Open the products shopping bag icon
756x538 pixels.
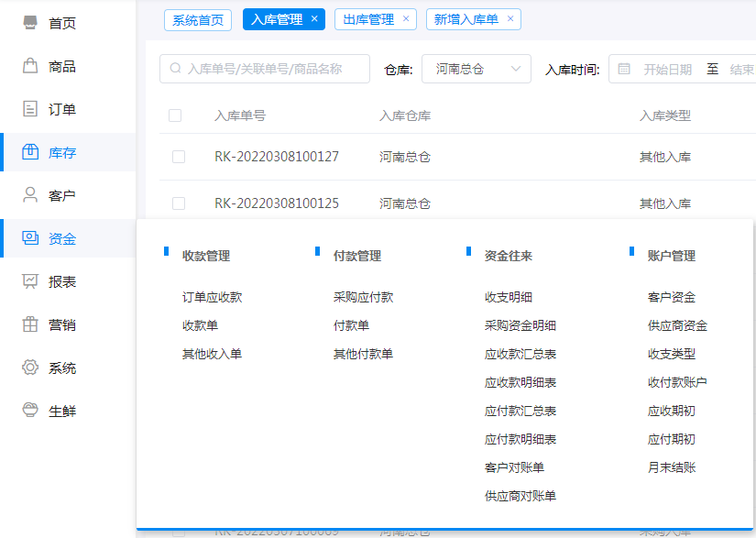(x=30, y=66)
